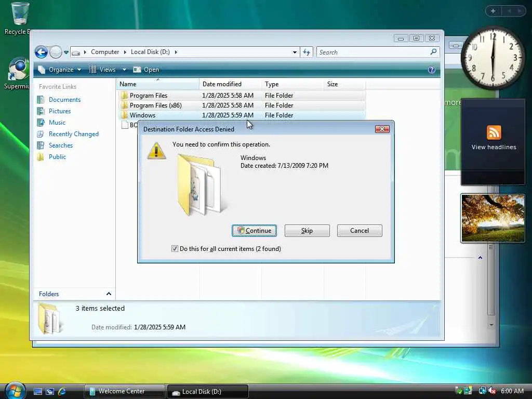Click View headlines RSS feed gadget
The width and height of the screenshot is (532, 399).
(x=494, y=141)
